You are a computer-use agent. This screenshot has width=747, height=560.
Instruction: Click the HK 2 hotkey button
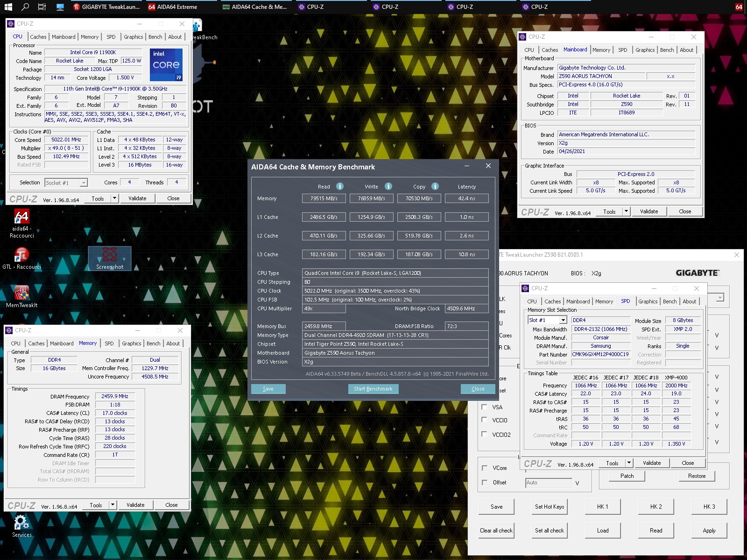[x=656, y=506]
